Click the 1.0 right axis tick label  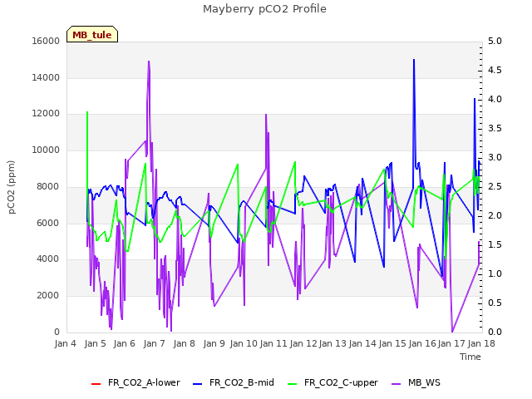(495, 273)
